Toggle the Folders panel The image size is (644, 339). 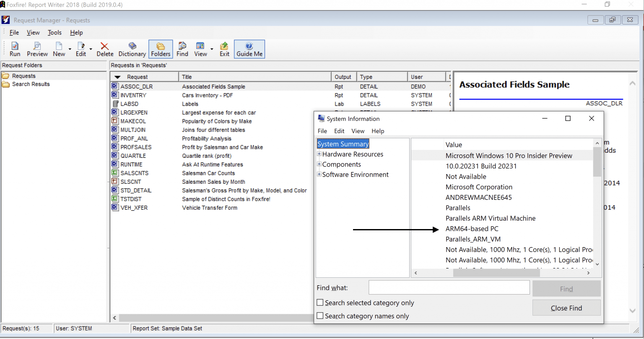click(x=161, y=49)
